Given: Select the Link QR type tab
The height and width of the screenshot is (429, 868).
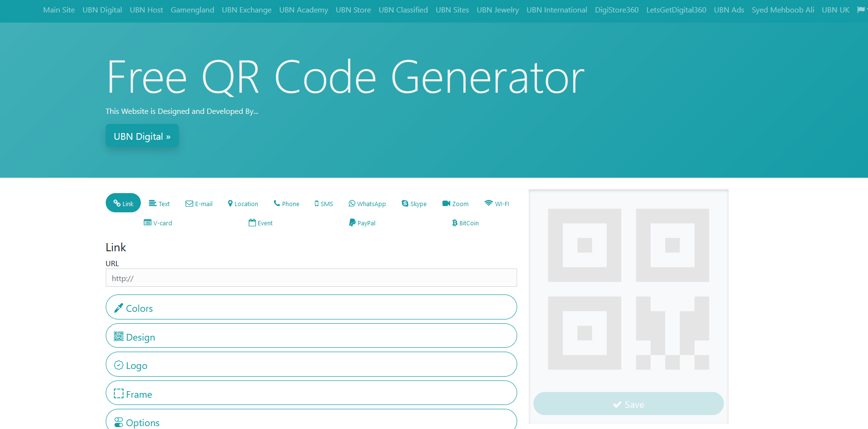Looking at the screenshot, I should click(x=123, y=203).
